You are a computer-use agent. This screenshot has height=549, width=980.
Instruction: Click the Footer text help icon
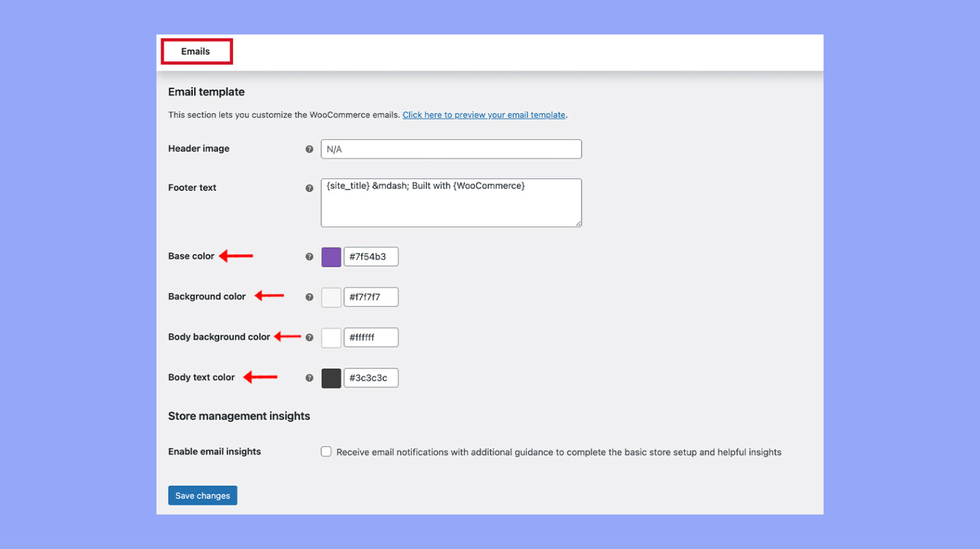point(309,187)
